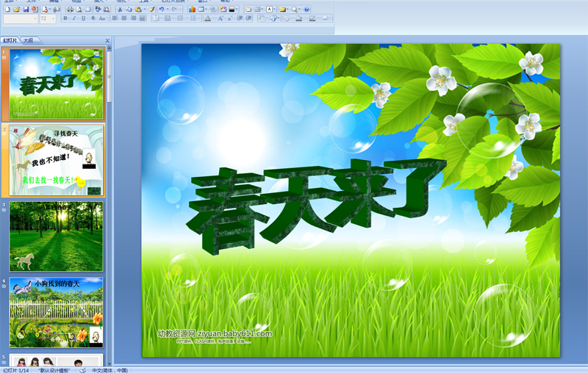Undo the last action
The height and width of the screenshot is (373, 588).
point(162,10)
